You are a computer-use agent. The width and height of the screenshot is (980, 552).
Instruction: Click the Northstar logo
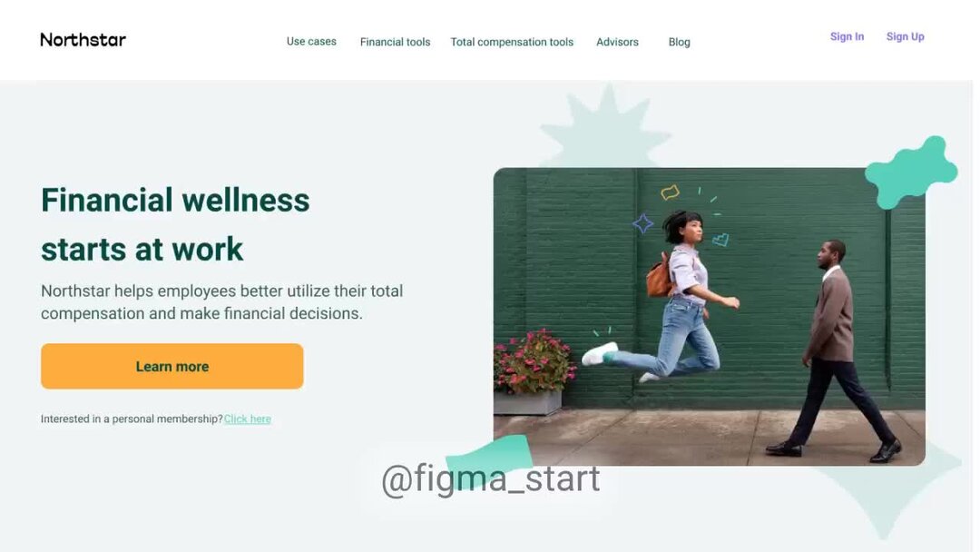point(83,40)
